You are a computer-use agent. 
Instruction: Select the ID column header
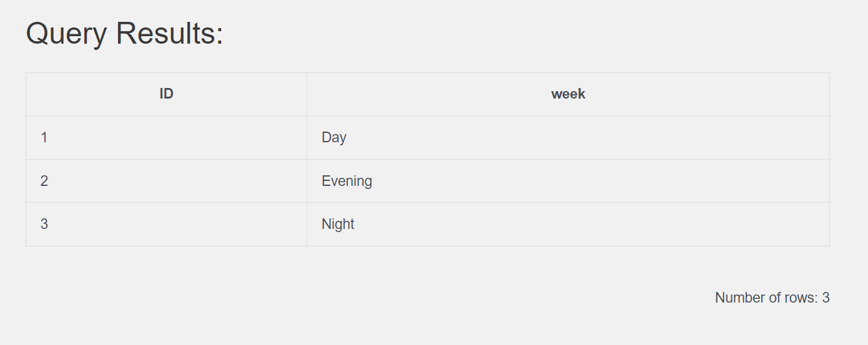[x=166, y=94]
